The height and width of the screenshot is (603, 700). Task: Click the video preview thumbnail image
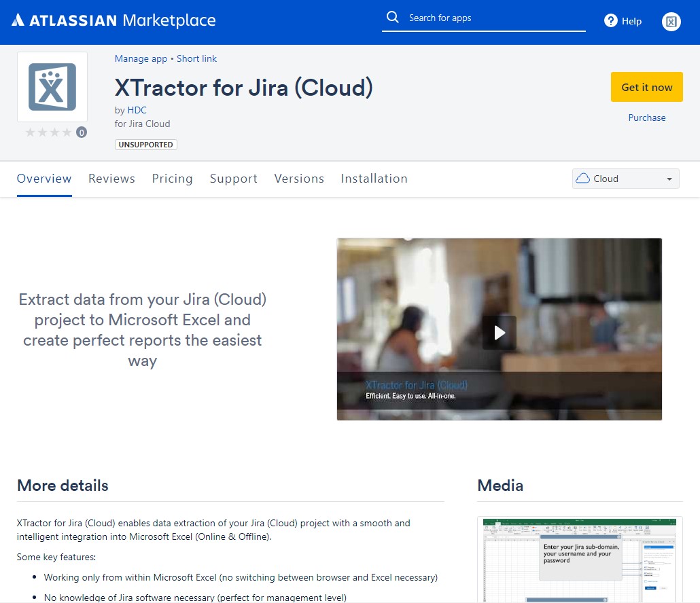(499, 329)
